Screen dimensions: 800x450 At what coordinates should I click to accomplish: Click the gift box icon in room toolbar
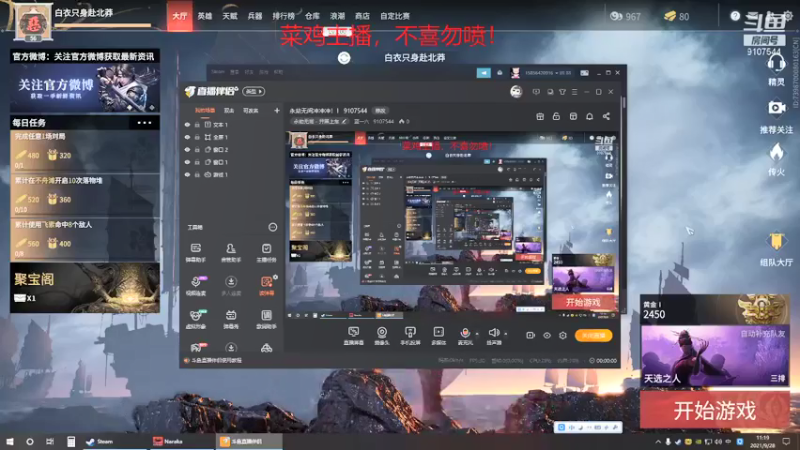click(540, 116)
